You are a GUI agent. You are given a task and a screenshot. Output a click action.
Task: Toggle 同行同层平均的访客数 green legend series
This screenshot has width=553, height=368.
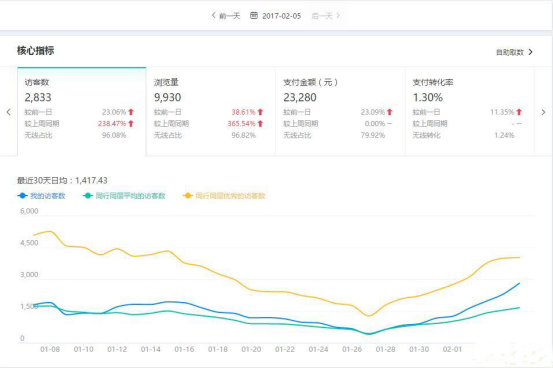pos(124,195)
